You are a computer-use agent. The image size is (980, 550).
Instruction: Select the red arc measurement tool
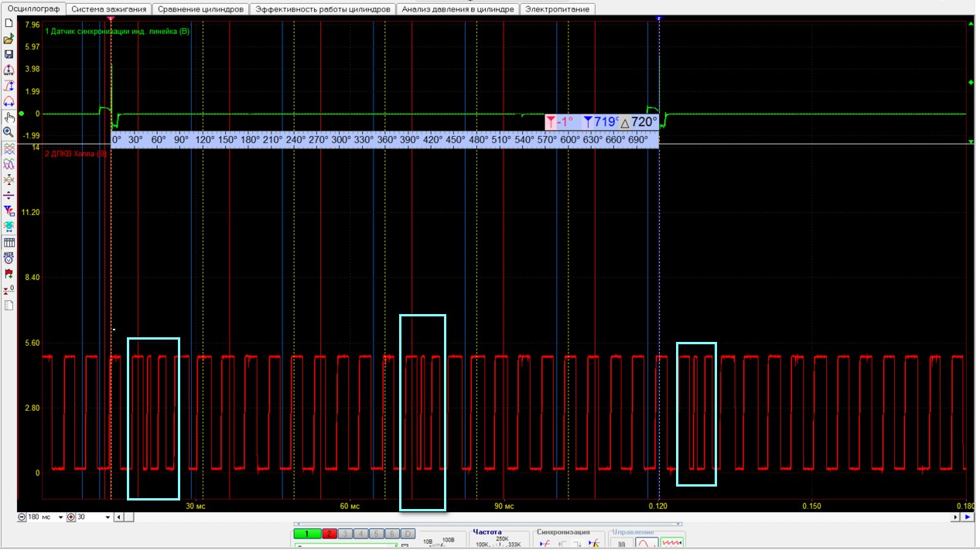pos(9,101)
